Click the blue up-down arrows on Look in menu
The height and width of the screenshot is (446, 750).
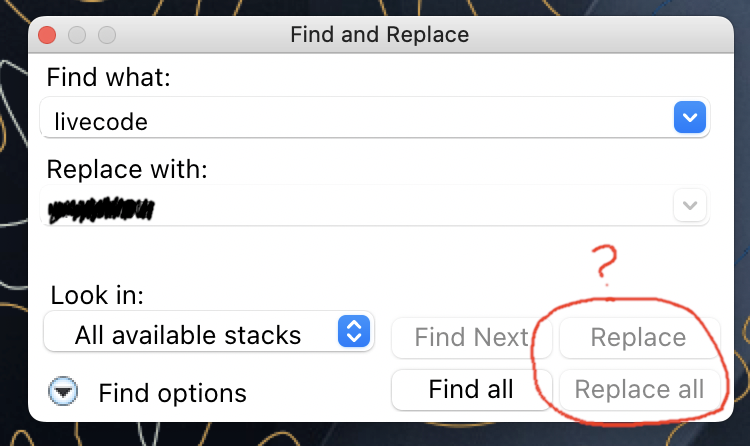(x=353, y=332)
